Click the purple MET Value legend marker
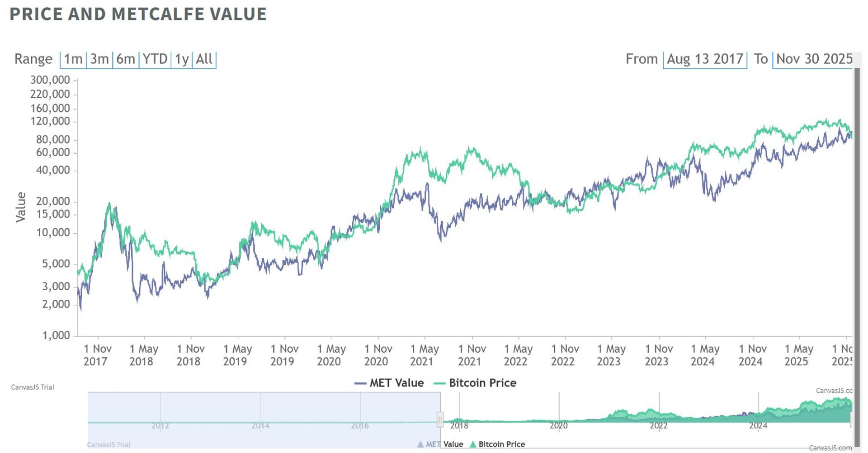Viewport: 868px width, 453px height. coord(360,383)
